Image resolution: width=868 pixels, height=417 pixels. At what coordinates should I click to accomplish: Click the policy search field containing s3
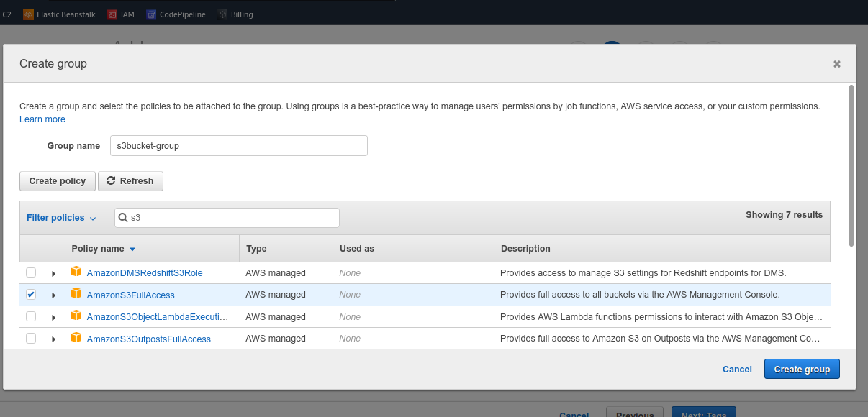coord(227,218)
